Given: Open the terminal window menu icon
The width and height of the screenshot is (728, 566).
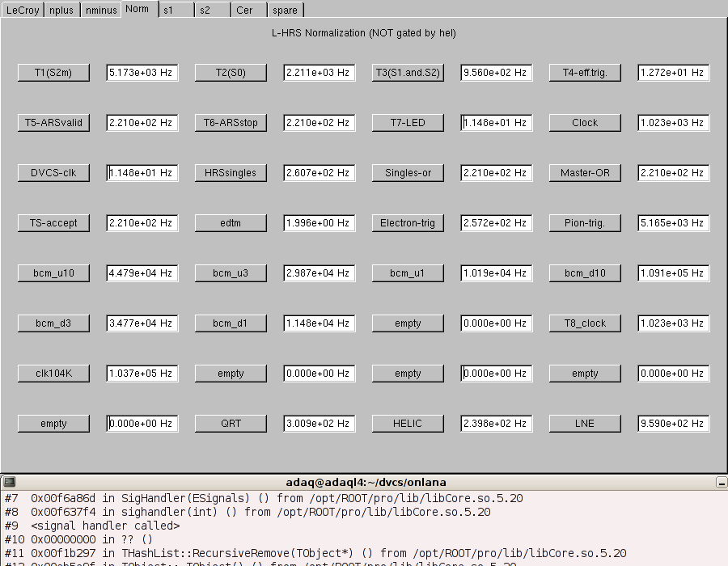Looking at the screenshot, I should 9,482.
